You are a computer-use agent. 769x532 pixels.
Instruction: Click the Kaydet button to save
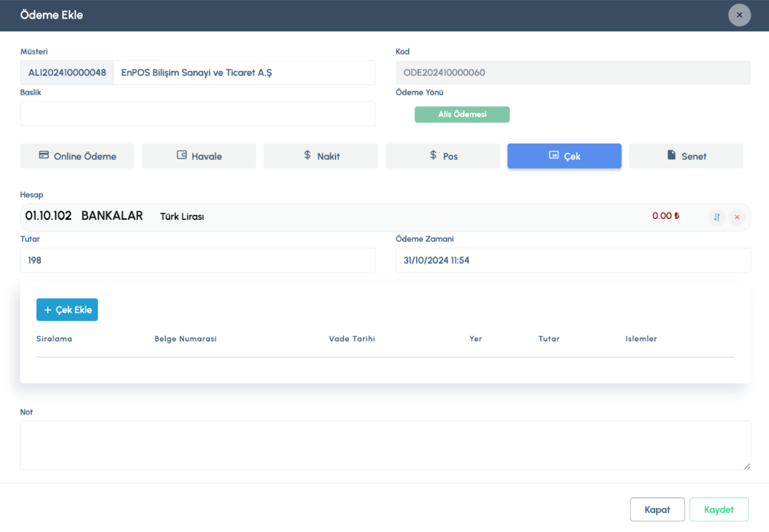[x=718, y=510]
